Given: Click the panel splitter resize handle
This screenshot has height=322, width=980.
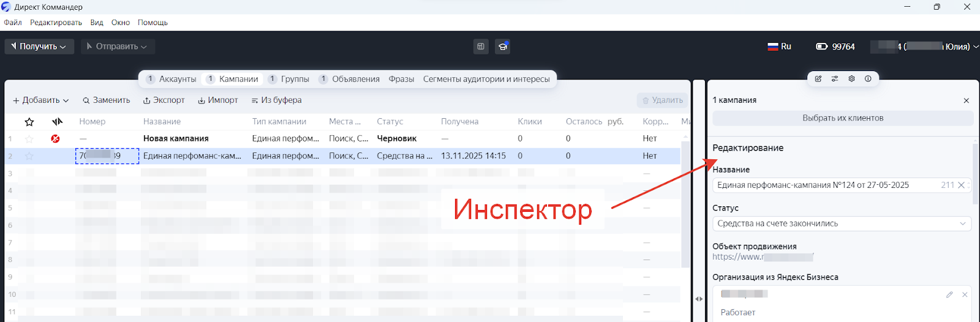Looking at the screenshot, I should (699, 299).
